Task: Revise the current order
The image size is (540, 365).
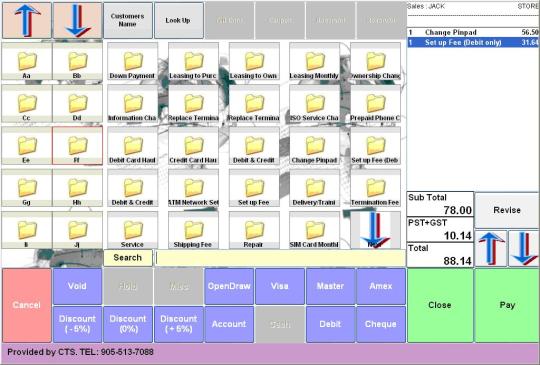Action: (507, 210)
